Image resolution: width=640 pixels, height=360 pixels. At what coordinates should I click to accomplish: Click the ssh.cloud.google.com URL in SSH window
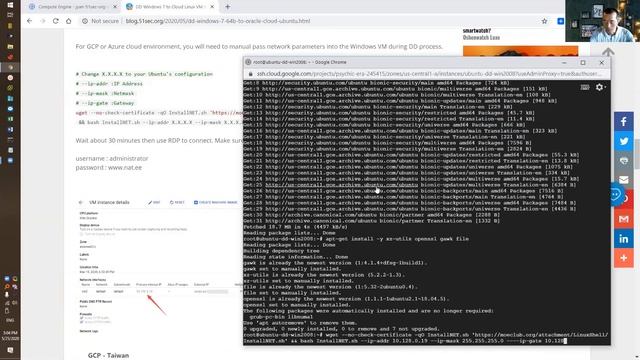(429, 74)
